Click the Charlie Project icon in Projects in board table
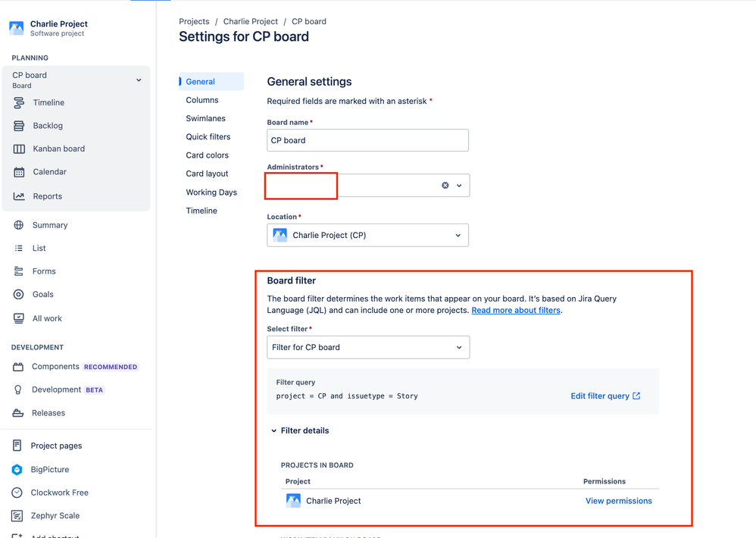The height and width of the screenshot is (538, 756). pos(293,501)
